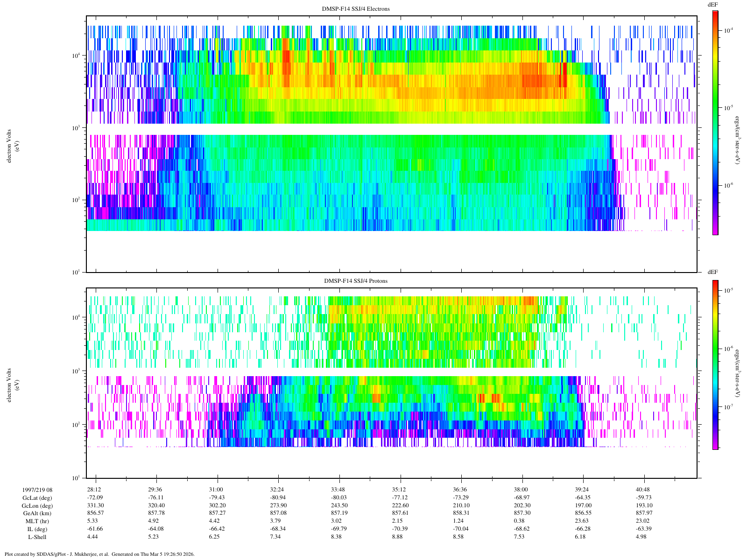
Task: Click the DMSP-F14 SSJ/4 Electrons plot title
Action: point(356,9)
